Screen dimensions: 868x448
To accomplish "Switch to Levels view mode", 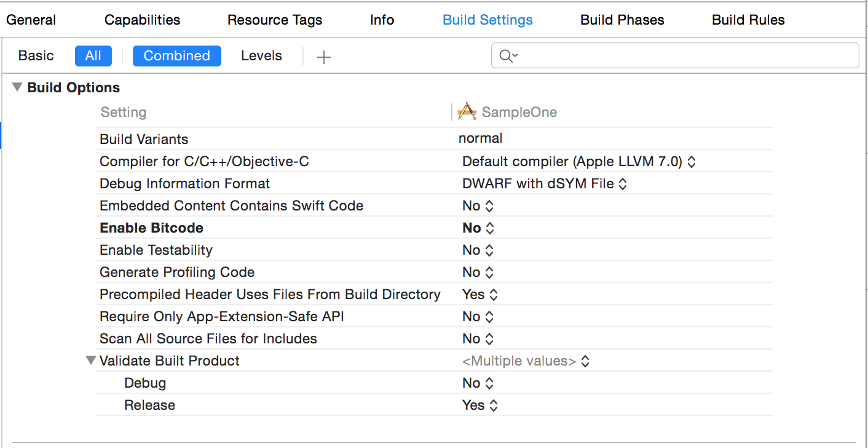I will pos(261,56).
